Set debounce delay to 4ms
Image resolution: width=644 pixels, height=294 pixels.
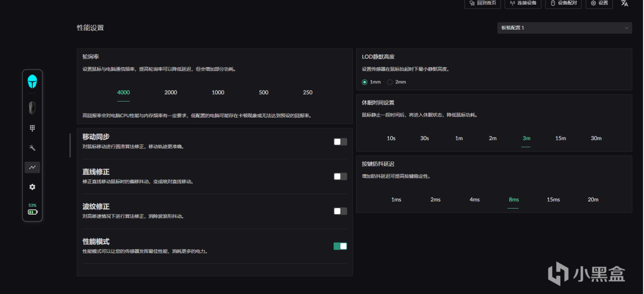[474, 200]
